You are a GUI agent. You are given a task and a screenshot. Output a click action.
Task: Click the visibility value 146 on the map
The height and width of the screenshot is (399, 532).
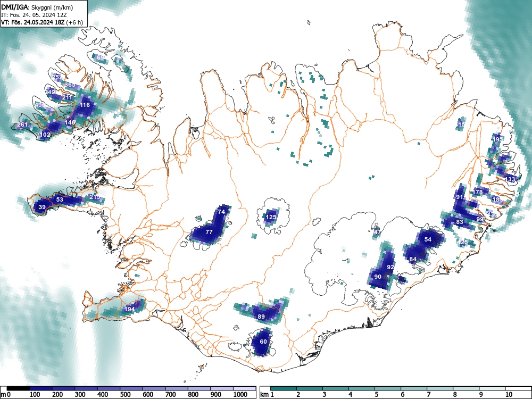pos(70,122)
